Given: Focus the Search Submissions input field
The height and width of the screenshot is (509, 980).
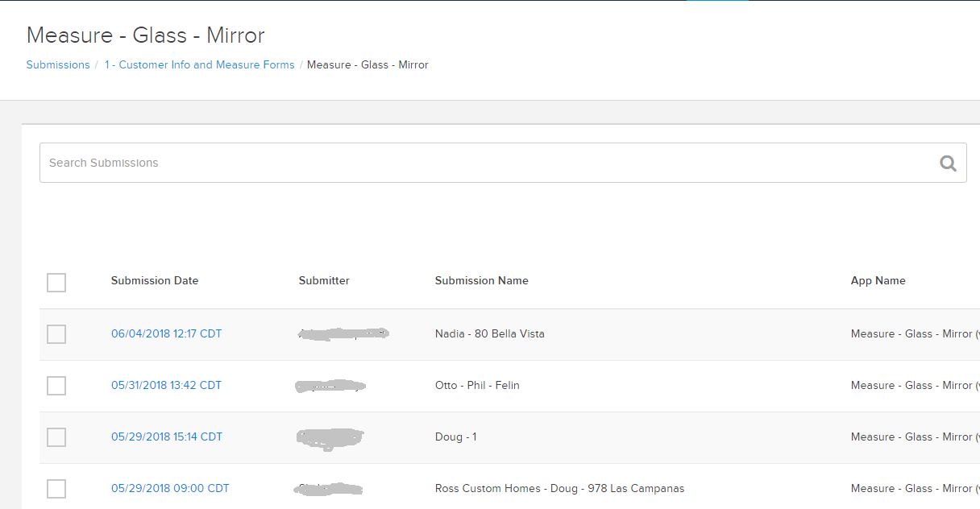Looking at the screenshot, I should [x=484, y=163].
